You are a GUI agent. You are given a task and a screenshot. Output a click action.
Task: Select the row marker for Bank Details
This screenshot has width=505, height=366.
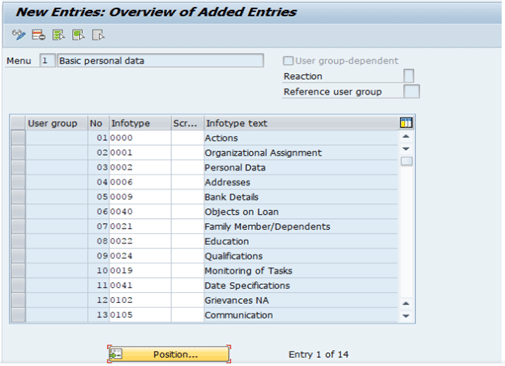pyautogui.click(x=18, y=197)
